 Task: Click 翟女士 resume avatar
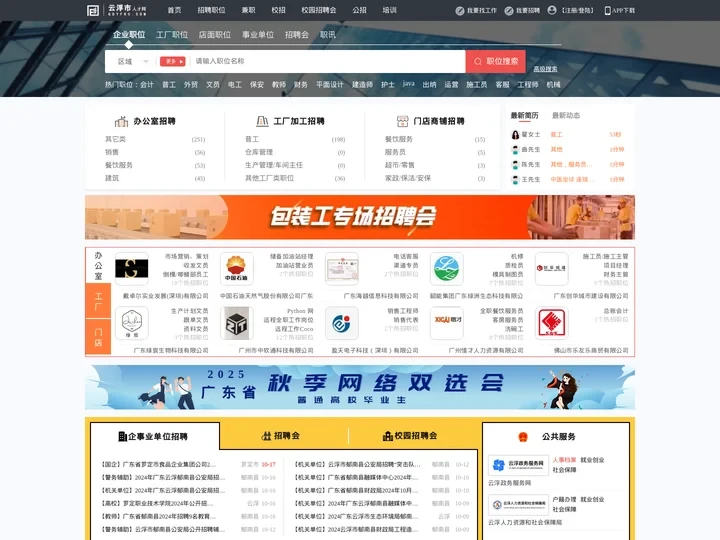click(x=515, y=135)
